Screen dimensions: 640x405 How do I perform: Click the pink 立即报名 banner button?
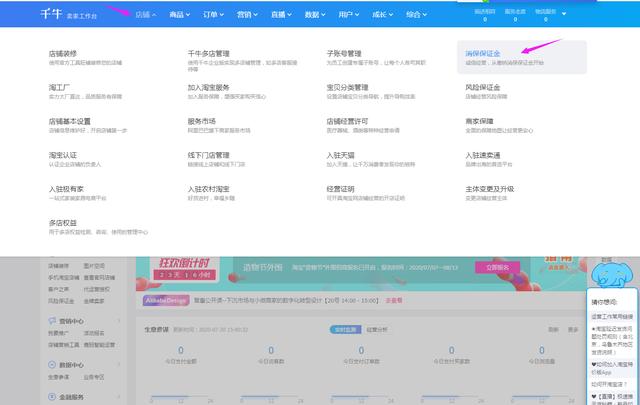tap(497, 267)
